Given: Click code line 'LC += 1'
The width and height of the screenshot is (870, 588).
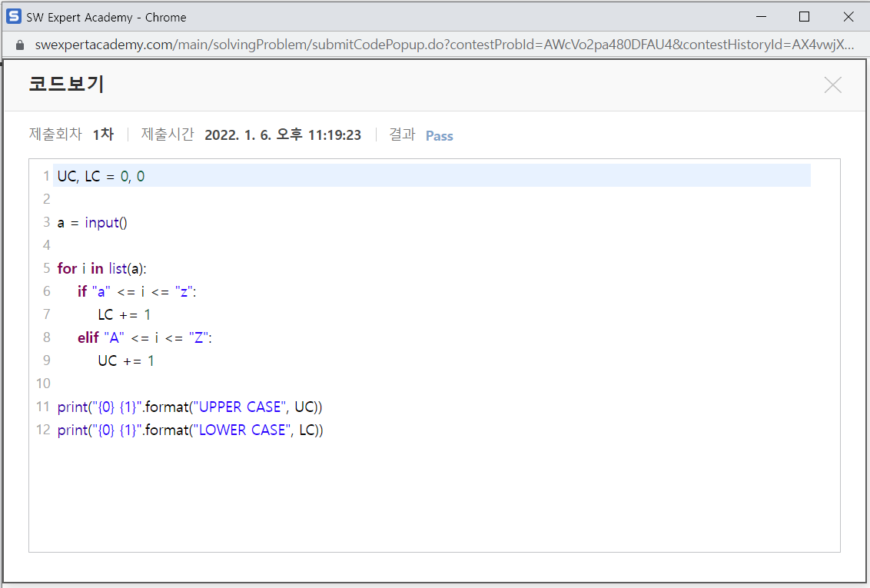Looking at the screenshot, I should click(125, 315).
